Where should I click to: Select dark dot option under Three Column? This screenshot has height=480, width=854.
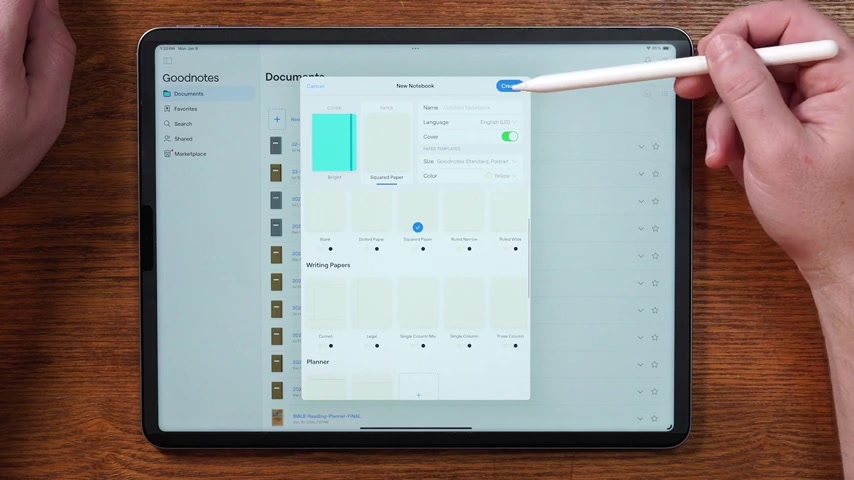pos(515,346)
